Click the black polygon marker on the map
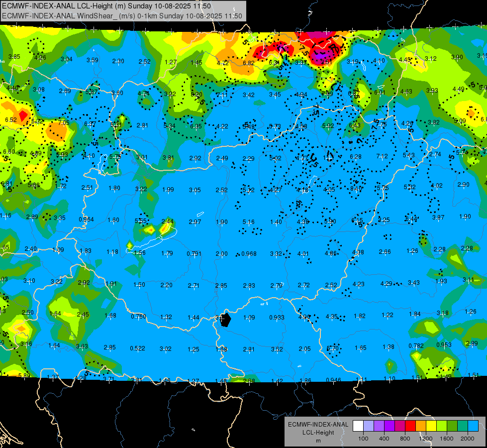 tap(225, 320)
